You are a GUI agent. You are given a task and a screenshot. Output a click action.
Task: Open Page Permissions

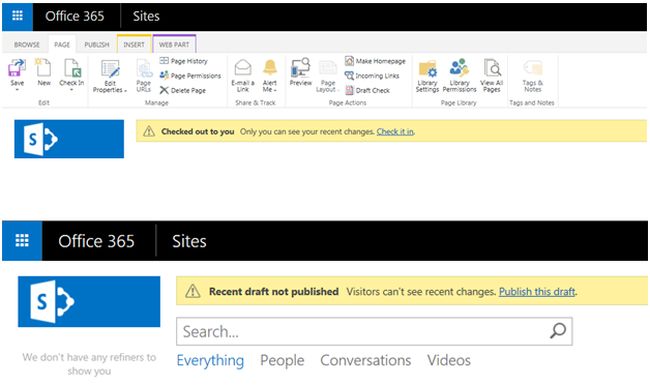190,75
